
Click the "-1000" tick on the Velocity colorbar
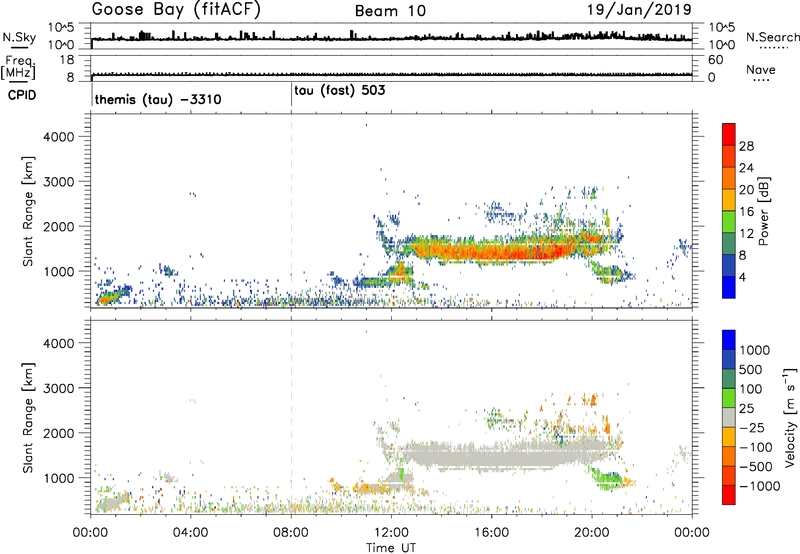759,486
